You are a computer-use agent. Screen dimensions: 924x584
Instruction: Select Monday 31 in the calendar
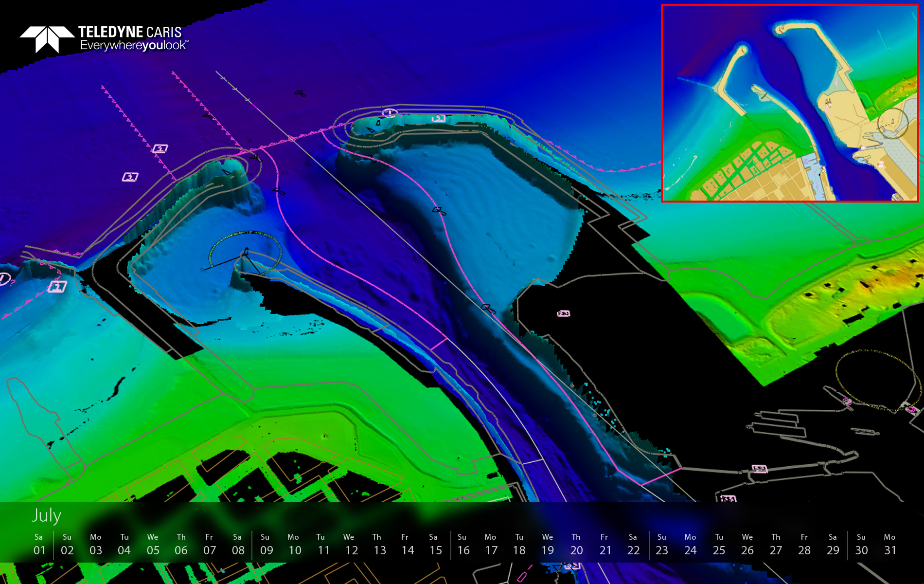(890, 545)
